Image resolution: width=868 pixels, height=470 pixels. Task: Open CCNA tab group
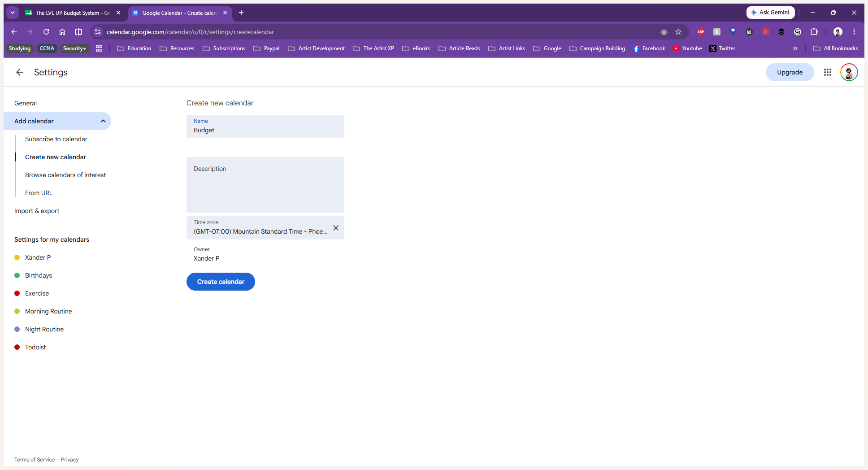pyautogui.click(x=47, y=48)
